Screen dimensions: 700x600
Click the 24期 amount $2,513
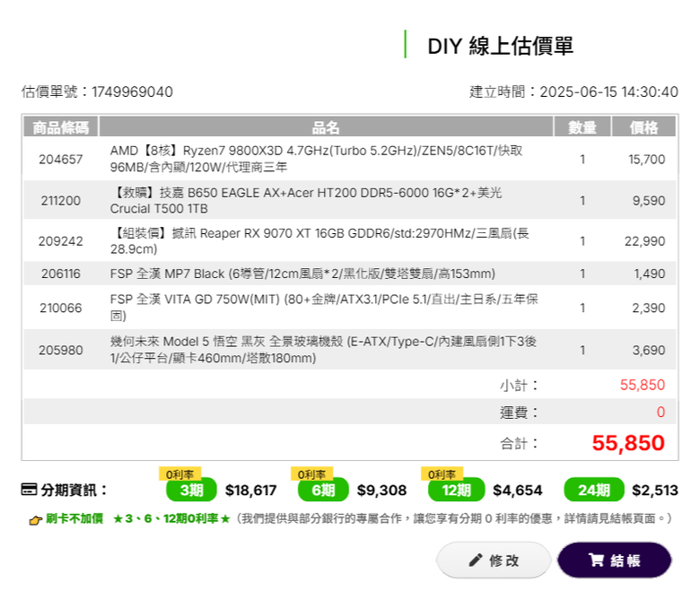[x=655, y=491]
